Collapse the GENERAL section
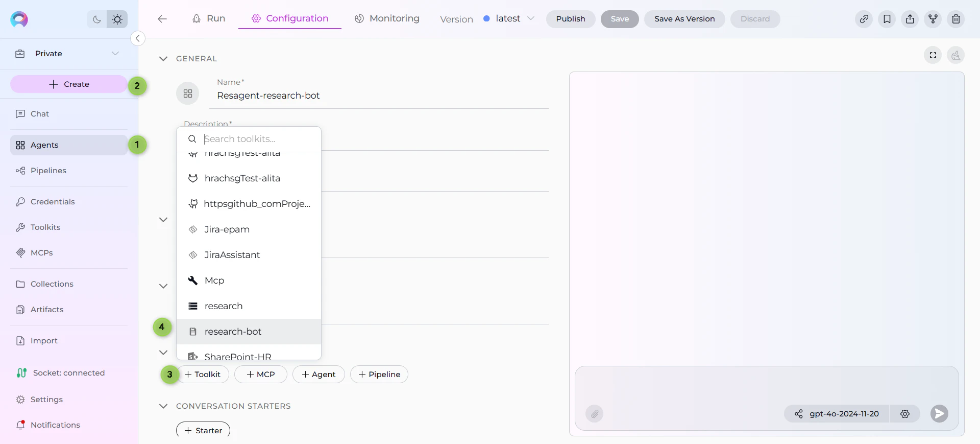Viewport: 980px width, 444px height. coord(163,59)
